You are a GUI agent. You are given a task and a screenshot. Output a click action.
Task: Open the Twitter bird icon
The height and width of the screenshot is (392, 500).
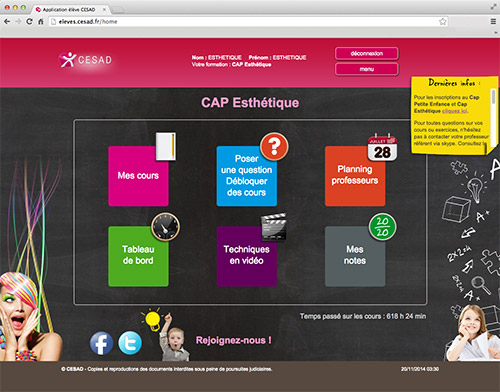click(x=130, y=343)
